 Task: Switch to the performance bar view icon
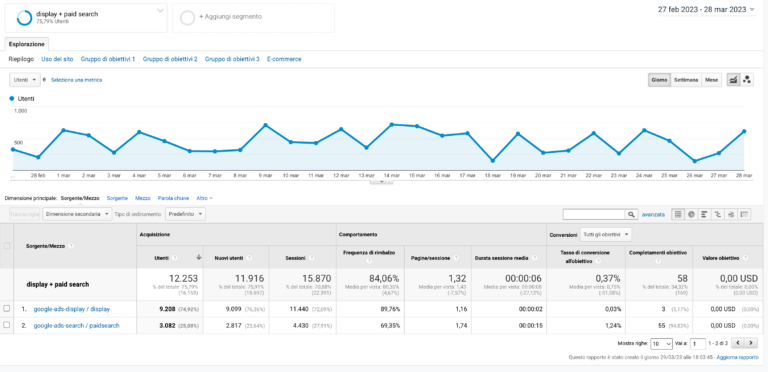tap(704, 214)
